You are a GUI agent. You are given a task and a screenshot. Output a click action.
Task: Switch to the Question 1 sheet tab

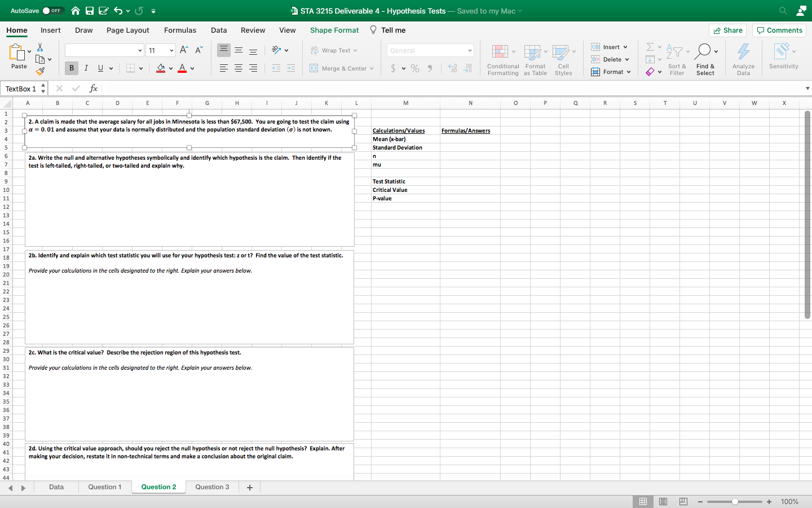click(105, 487)
